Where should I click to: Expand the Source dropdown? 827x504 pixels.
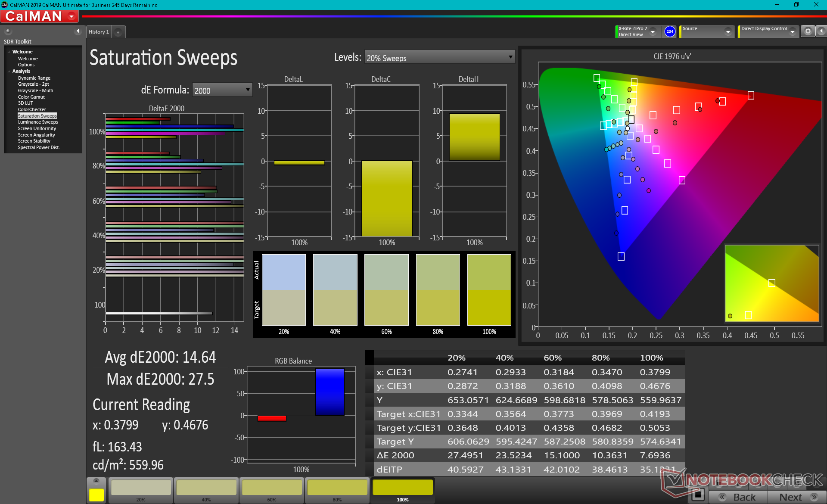(728, 32)
